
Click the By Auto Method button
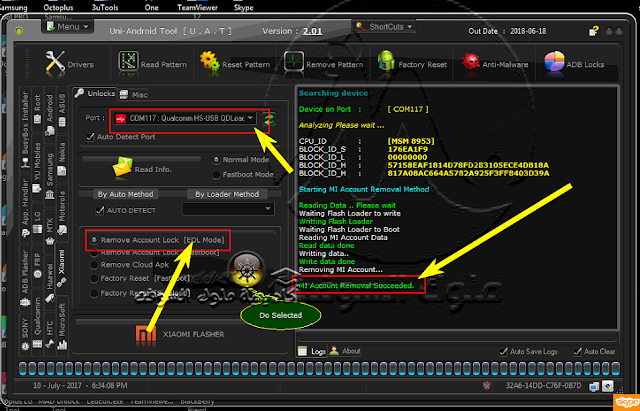coord(125,194)
